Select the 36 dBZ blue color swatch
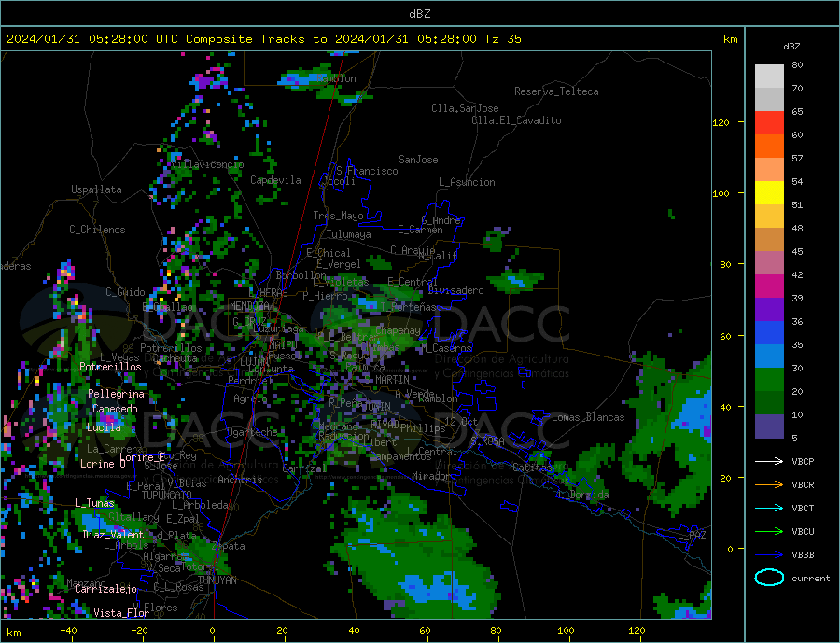840x643 pixels. tap(769, 333)
